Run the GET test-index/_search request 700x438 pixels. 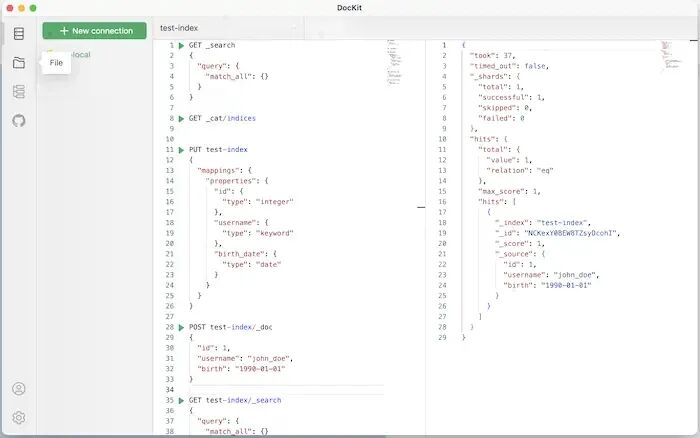coord(181,400)
